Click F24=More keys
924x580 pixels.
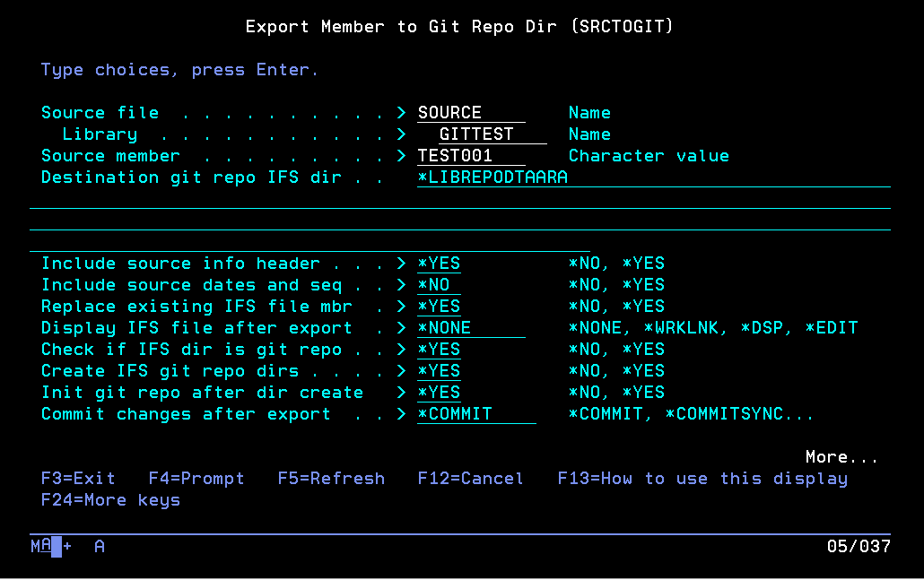110,500
